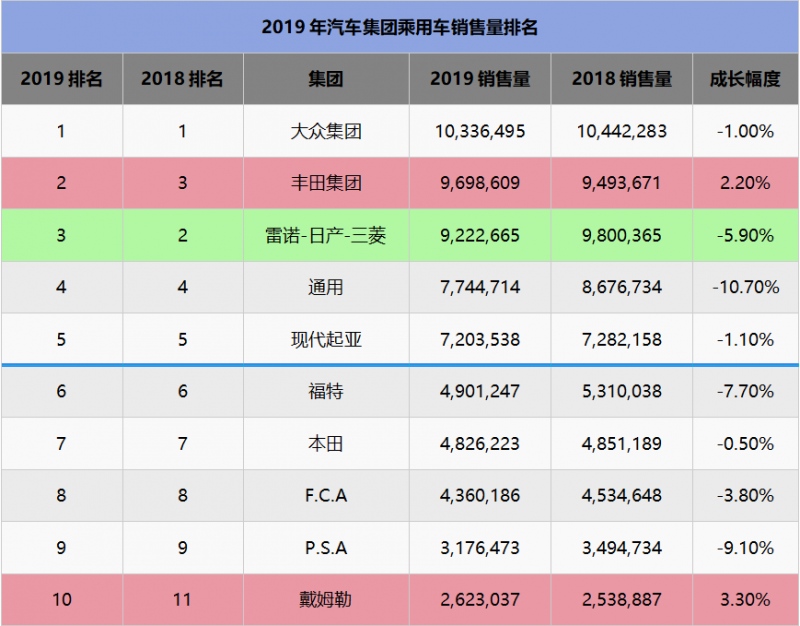Select the growth value "-9.10%"

745,548
